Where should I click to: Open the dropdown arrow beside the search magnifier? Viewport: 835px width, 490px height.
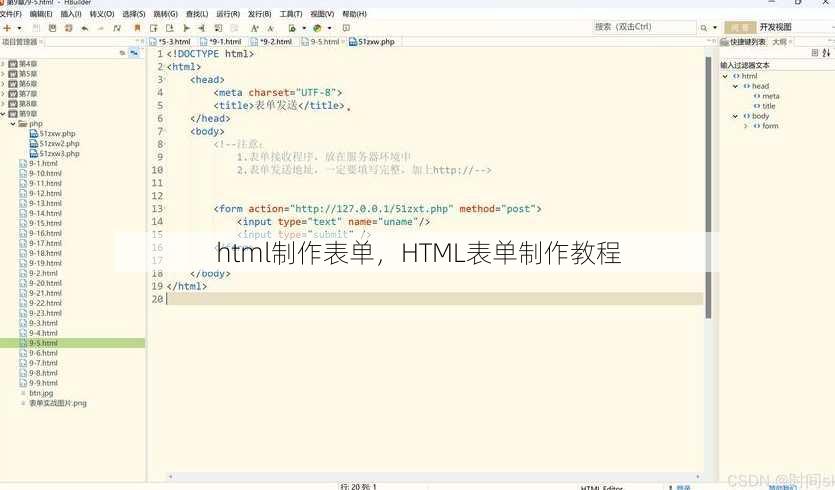tap(715, 28)
